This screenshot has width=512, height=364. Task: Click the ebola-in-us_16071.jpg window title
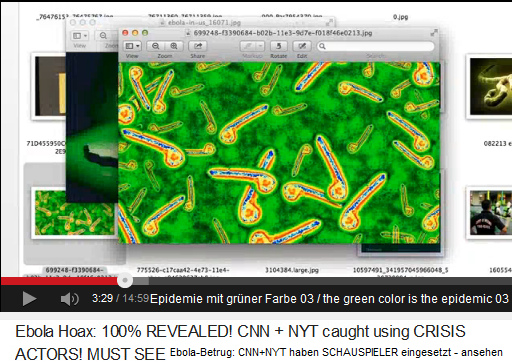point(204,23)
